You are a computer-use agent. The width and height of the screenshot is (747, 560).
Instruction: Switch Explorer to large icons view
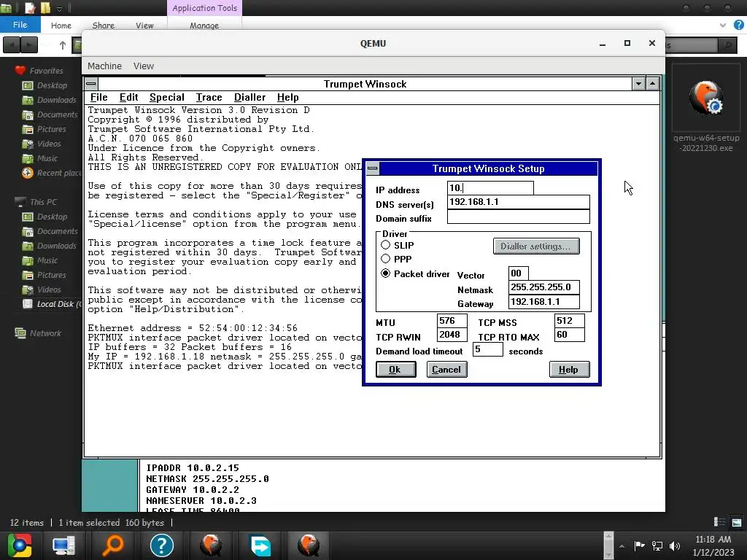(737, 522)
